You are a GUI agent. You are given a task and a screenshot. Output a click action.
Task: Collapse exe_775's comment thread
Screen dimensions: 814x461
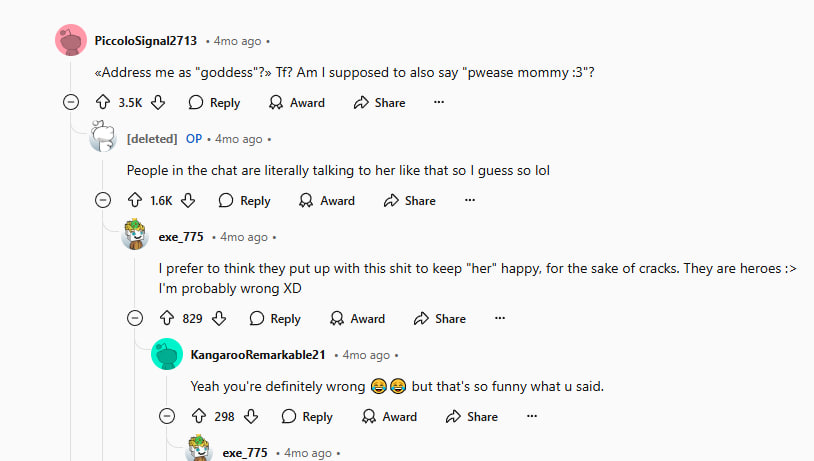(135, 318)
